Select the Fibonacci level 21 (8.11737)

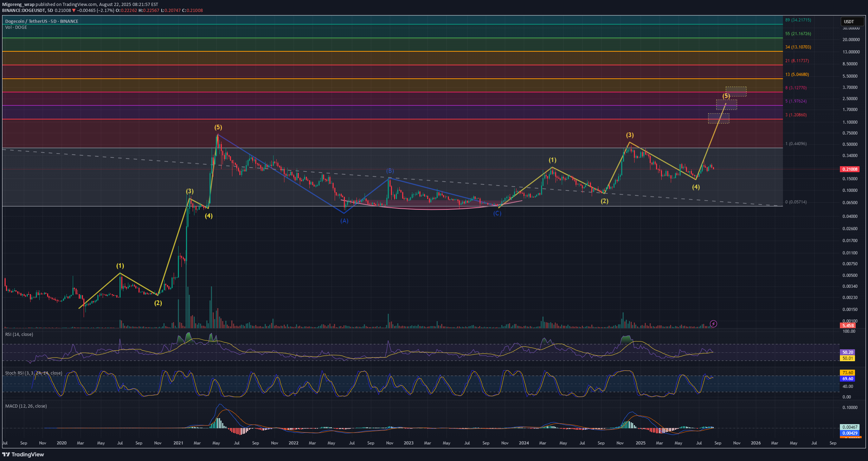click(797, 61)
